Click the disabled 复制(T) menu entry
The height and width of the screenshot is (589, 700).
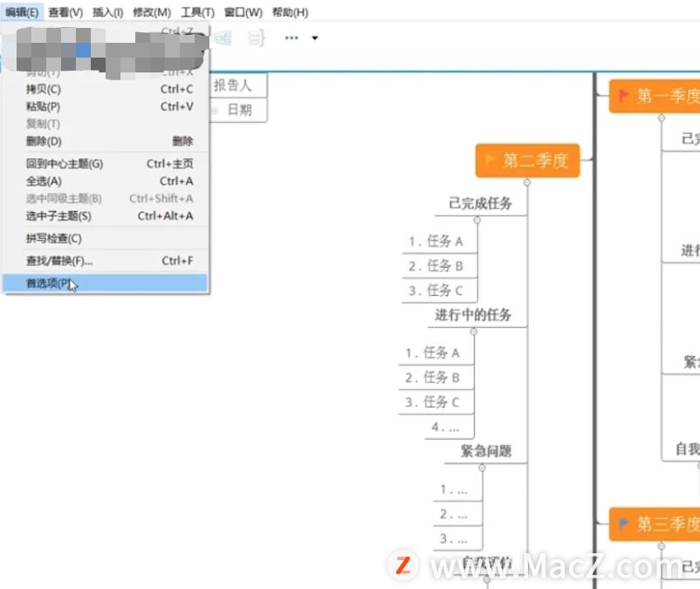[106, 124]
